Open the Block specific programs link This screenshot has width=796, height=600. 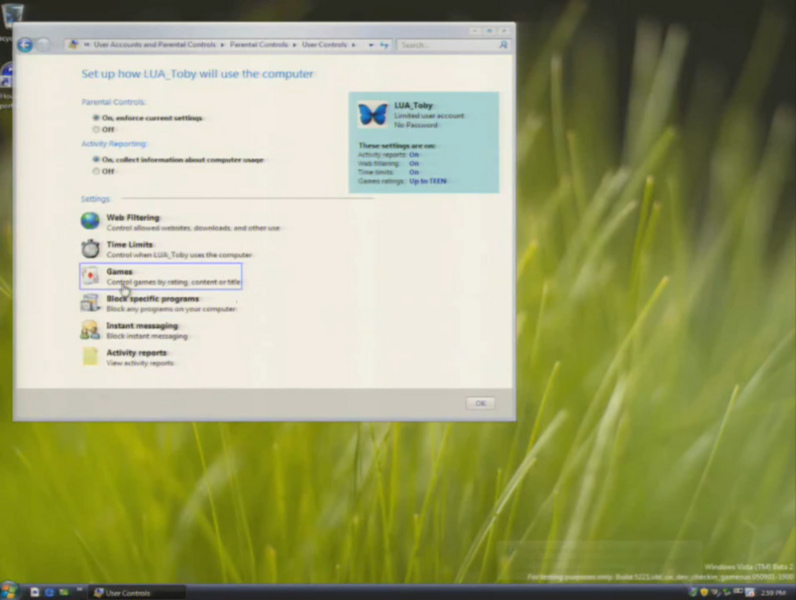coord(153,298)
